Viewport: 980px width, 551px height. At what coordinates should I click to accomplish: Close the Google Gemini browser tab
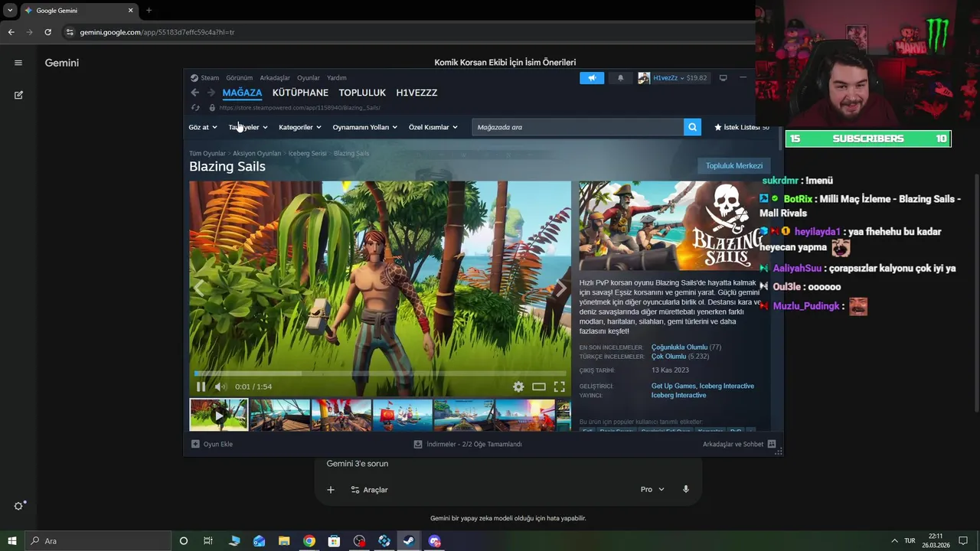coord(130,11)
